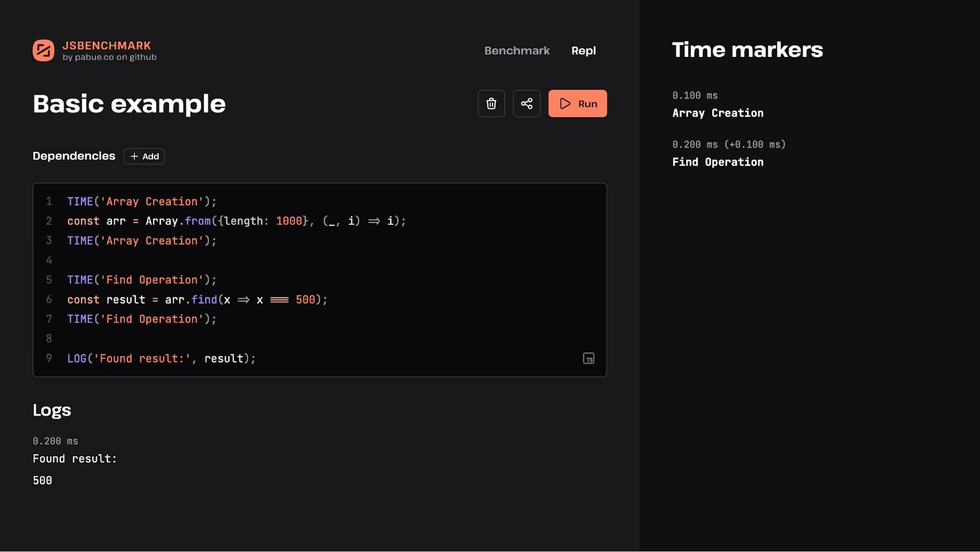This screenshot has width=980, height=552.
Task: Open the pabue.co github link
Action: 110,57
